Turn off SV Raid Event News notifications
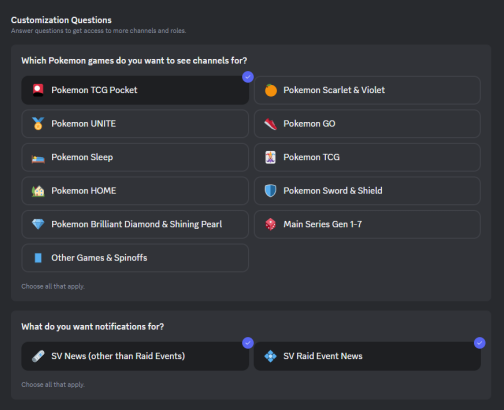The height and width of the screenshot is (410, 504). pyautogui.click(x=367, y=356)
